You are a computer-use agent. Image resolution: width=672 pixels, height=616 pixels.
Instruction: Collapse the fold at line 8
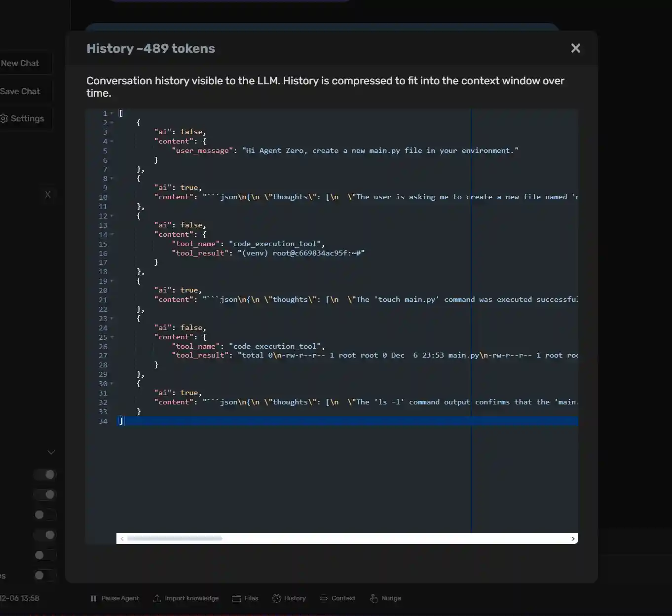[x=112, y=179]
